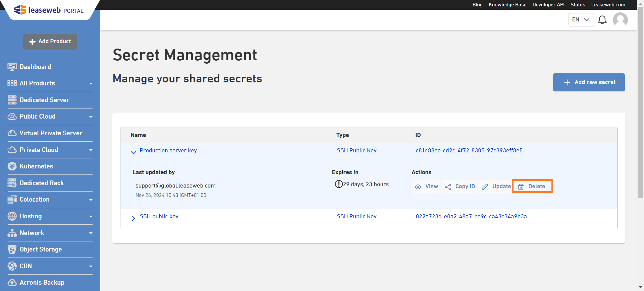Image resolution: width=644 pixels, height=291 pixels.
Task: Collapse the Production server key row
Action: [x=133, y=152]
